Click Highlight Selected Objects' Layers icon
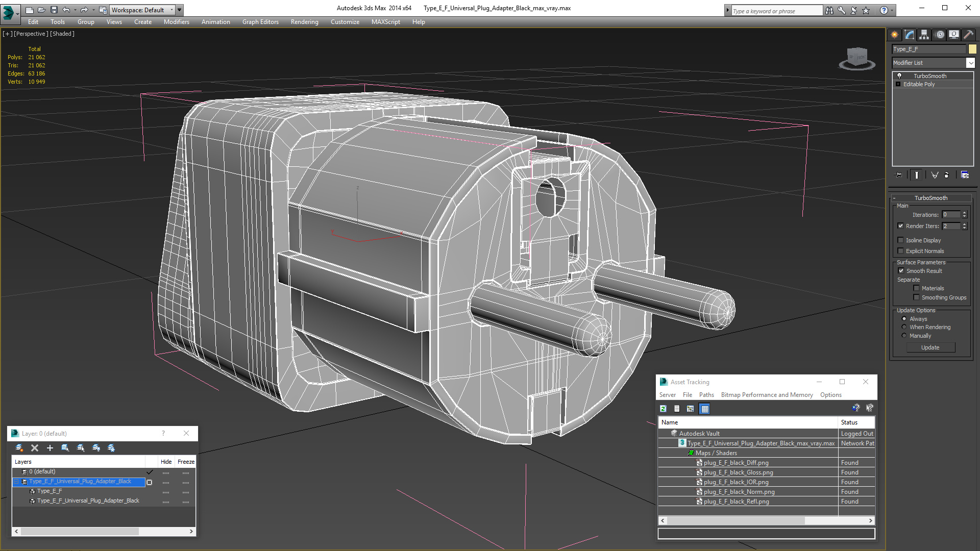The height and width of the screenshot is (551, 980). click(81, 448)
